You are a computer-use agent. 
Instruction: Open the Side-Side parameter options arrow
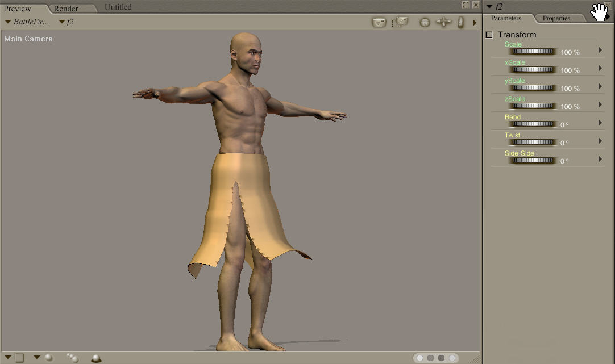coord(600,159)
